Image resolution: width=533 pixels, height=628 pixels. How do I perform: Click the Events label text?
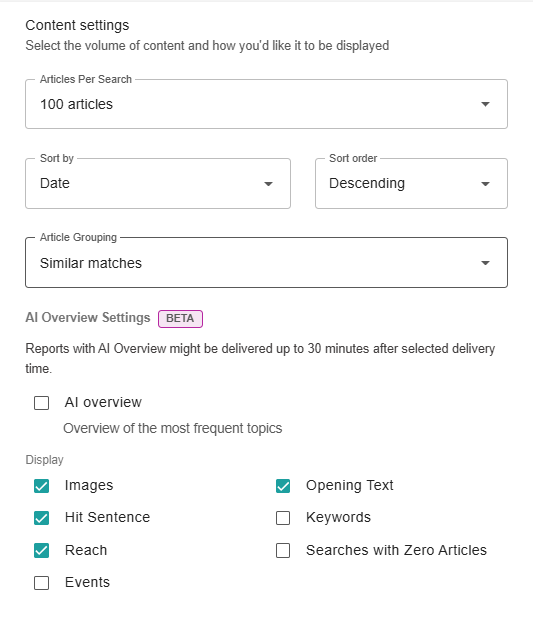[87, 582]
